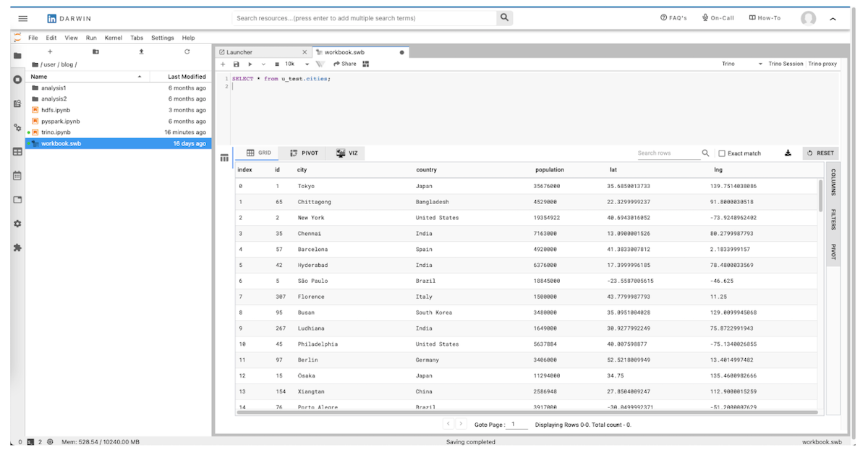The image size is (868, 453).
Task: Run the query with the play icon
Action: coord(250,64)
